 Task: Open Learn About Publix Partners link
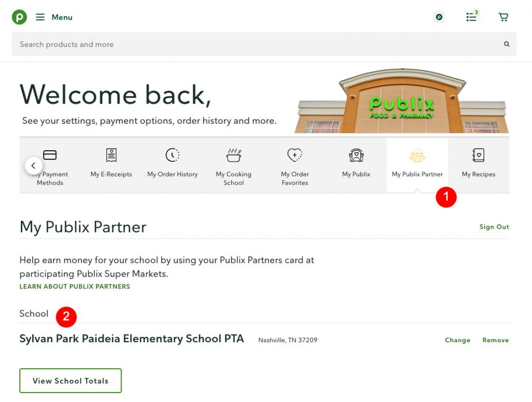(x=75, y=286)
